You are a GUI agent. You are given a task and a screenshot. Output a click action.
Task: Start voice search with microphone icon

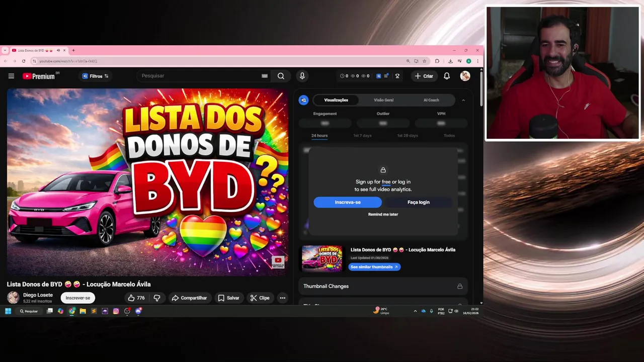point(302,76)
